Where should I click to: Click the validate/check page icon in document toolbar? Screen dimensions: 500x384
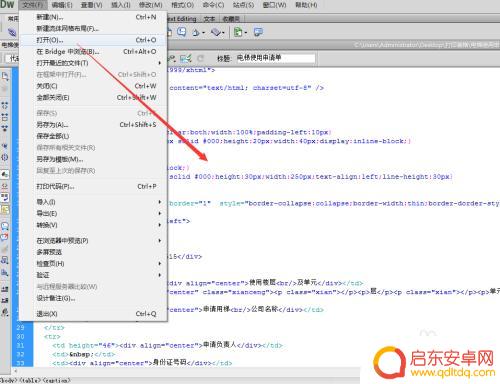[186, 59]
